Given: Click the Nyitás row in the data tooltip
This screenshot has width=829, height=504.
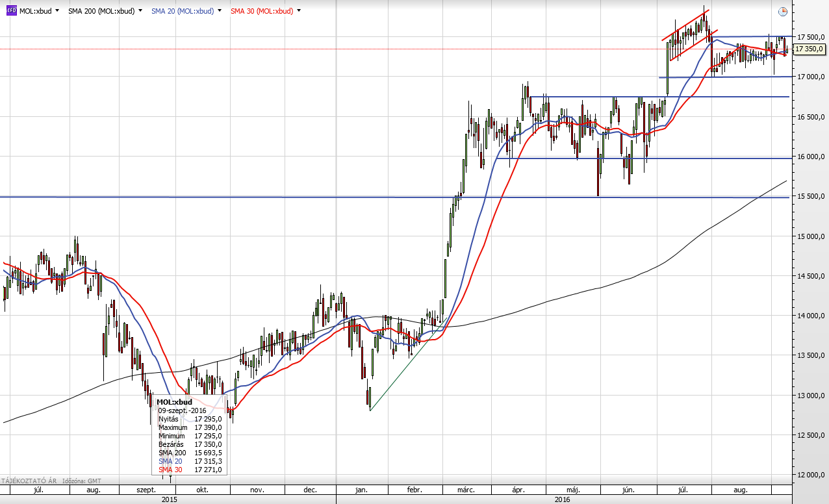Looking at the screenshot, I should pos(190,419).
